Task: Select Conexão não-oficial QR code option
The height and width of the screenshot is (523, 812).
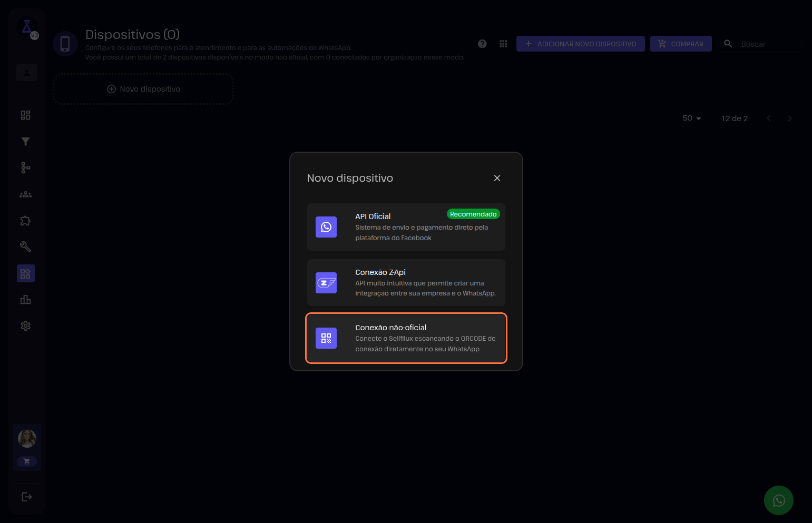Action: tap(406, 338)
